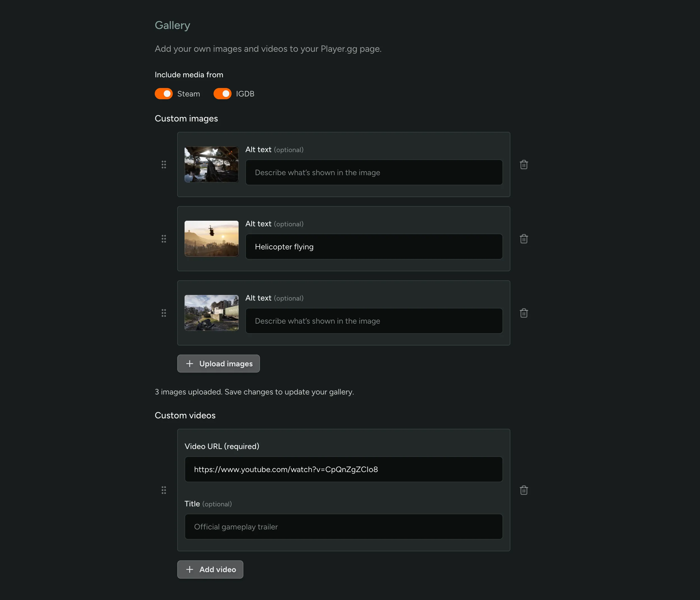
Task: Edit the Video URL field
Action: [344, 469]
